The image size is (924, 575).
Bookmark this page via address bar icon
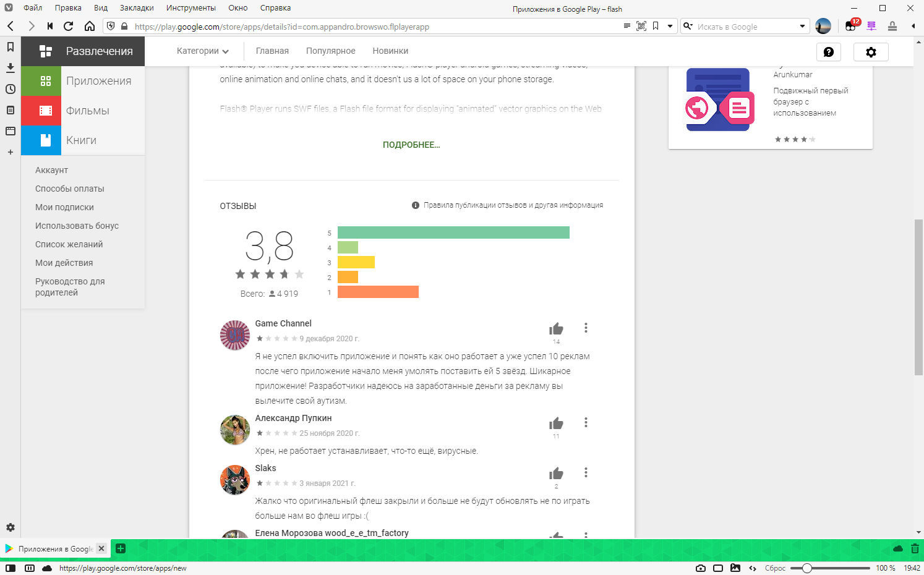pyautogui.click(x=656, y=26)
